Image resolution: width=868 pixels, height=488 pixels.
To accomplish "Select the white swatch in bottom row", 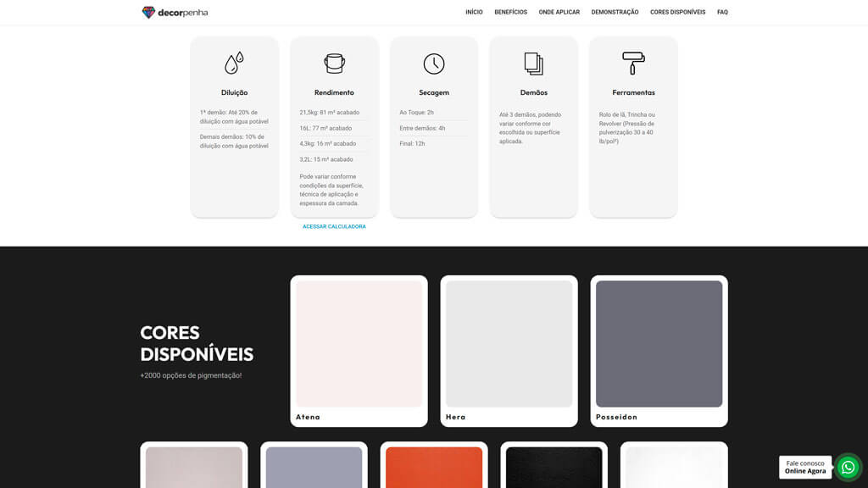I will click(x=674, y=467).
